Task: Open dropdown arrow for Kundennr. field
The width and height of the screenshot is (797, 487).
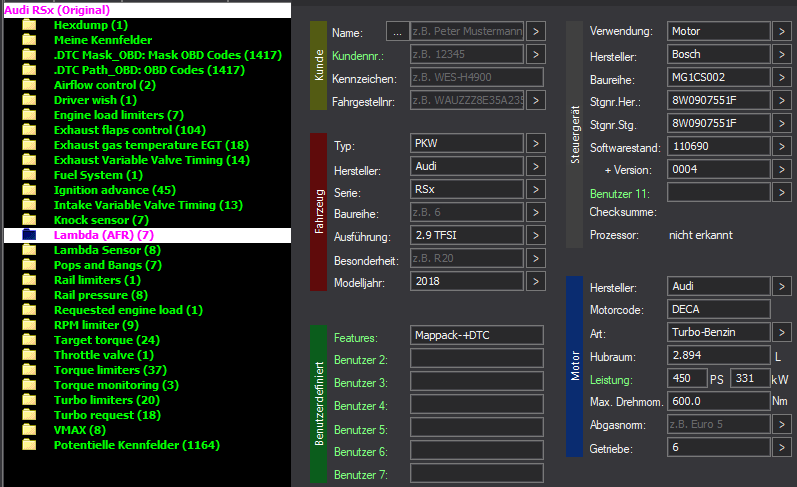Action: pos(536,54)
